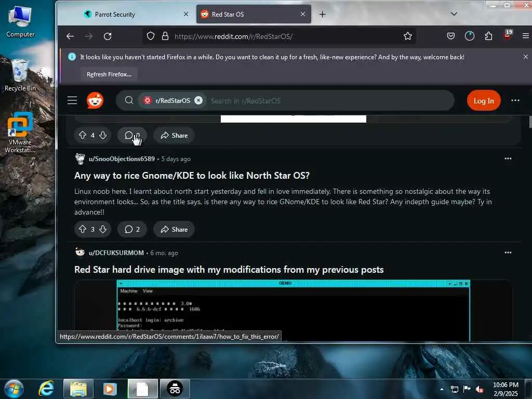Downvote the rice Gnome/KDE post

(x=103, y=229)
